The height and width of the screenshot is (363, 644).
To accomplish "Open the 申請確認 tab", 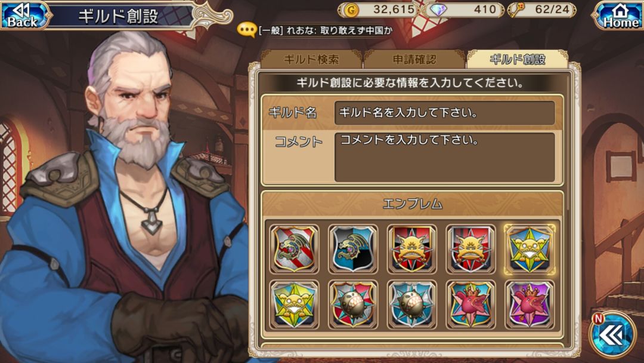I will pyautogui.click(x=414, y=60).
